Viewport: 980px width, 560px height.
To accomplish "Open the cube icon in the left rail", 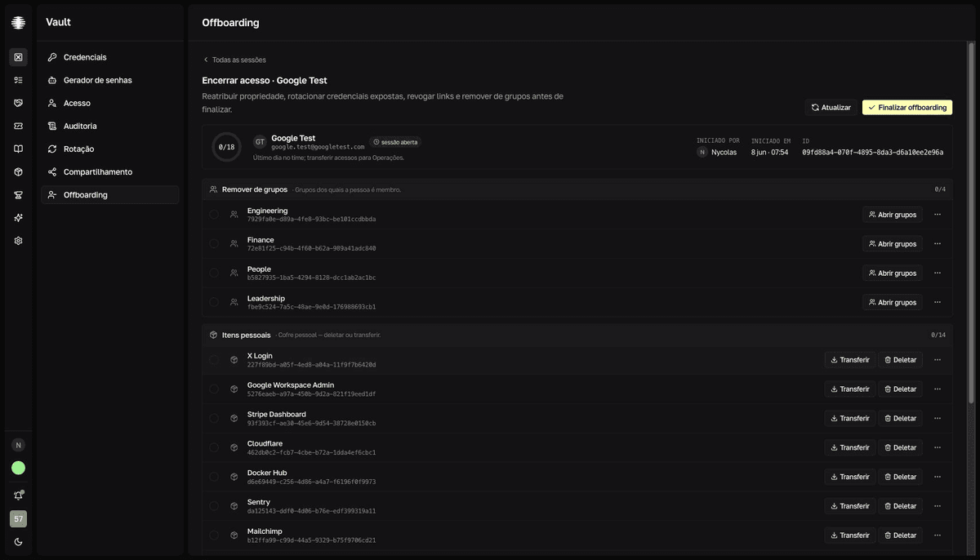I will click(x=18, y=171).
